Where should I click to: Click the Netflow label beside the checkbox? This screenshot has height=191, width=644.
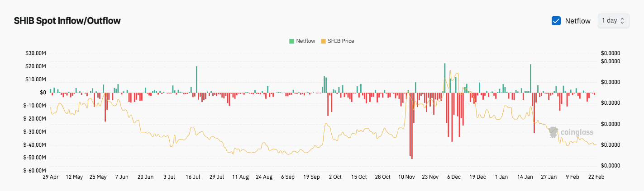coord(577,21)
